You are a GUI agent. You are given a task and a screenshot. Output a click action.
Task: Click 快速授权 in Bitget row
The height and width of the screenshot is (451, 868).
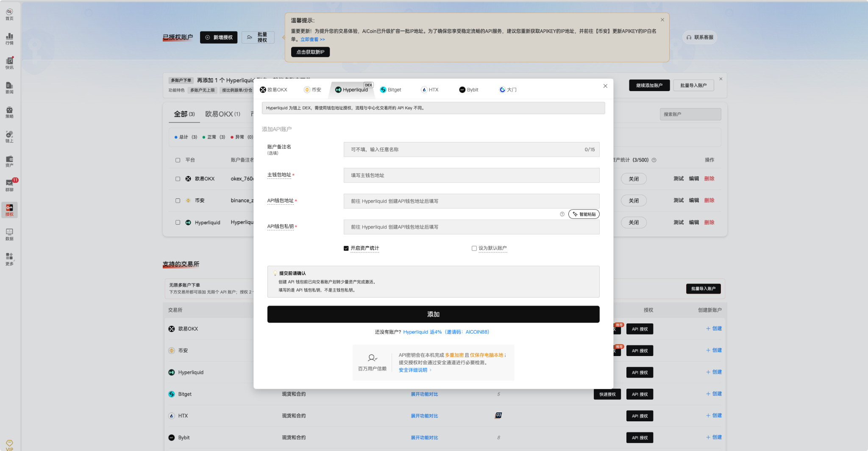[607, 394]
